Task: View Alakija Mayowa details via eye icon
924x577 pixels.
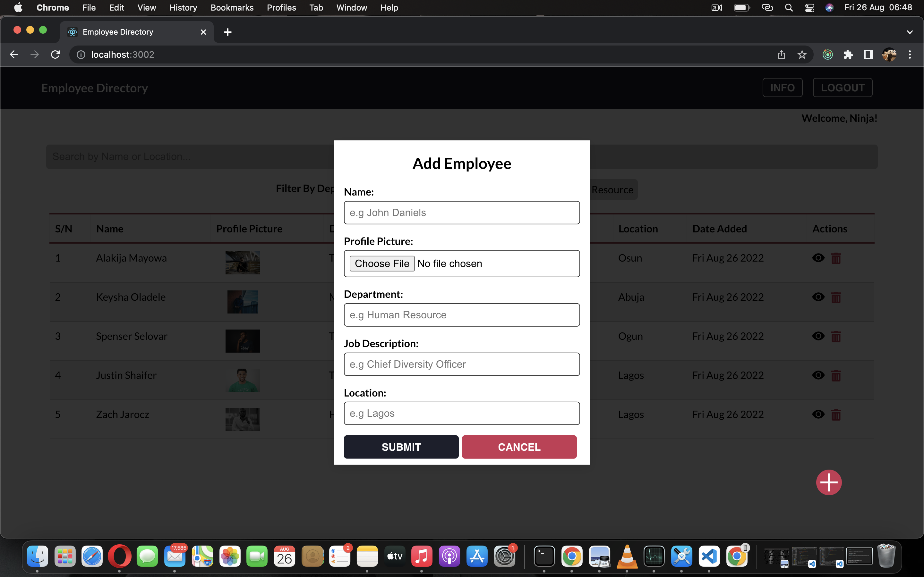Action: tap(818, 258)
